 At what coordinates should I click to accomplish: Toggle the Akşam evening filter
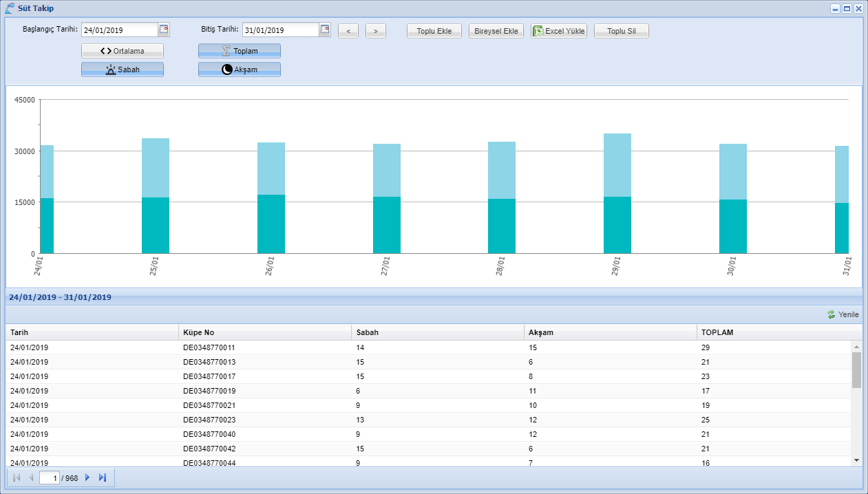click(240, 69)
